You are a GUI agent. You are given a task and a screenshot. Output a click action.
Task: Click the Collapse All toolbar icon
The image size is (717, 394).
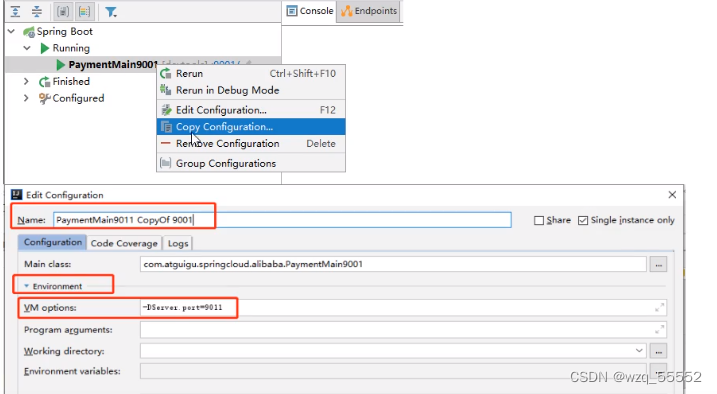point(37,11)
